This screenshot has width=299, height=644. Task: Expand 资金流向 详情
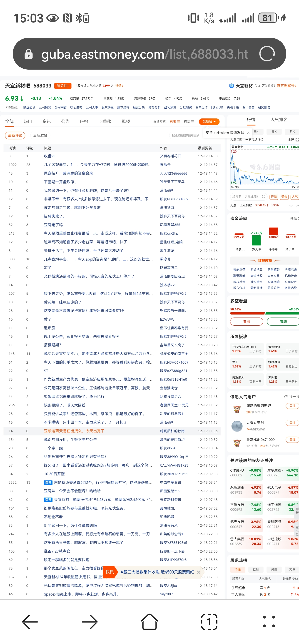(x=294, y=219)
